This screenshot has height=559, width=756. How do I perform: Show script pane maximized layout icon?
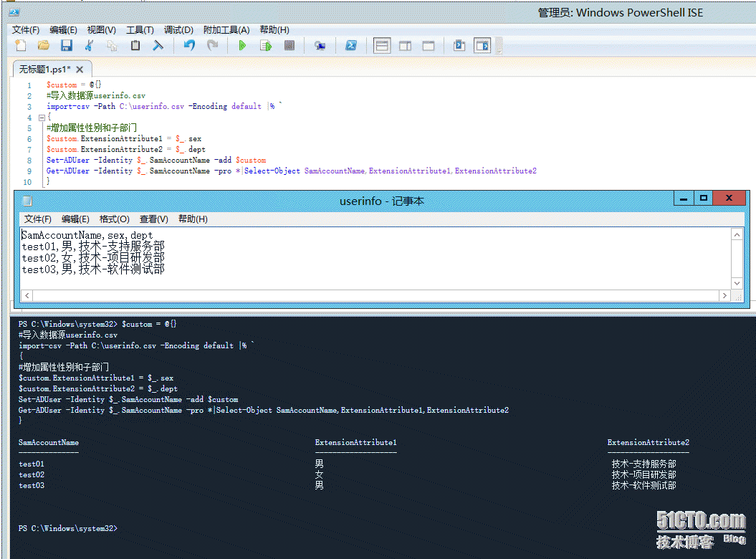point(428,46)
